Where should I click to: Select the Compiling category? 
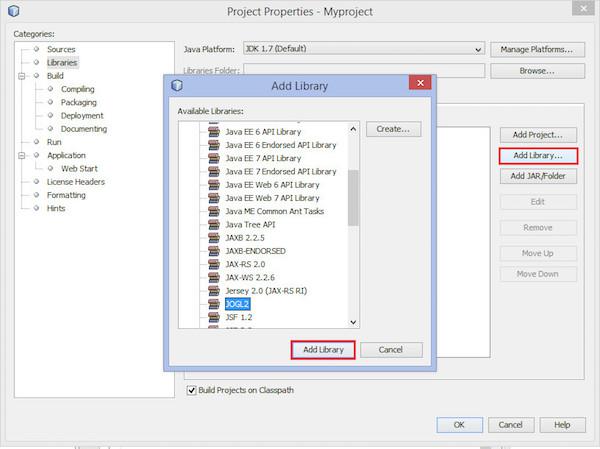78,89
